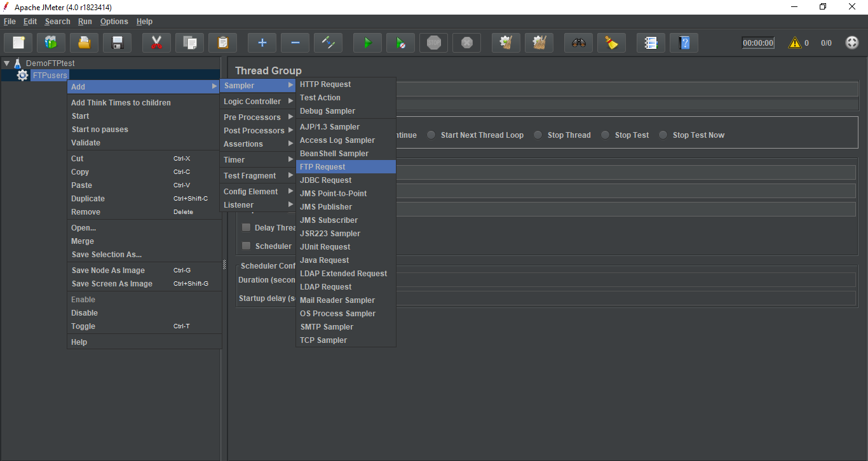Collapse the DemoFTPtest tree node
868x461 pixels.
pyautogui.click(x=6, y=63)
